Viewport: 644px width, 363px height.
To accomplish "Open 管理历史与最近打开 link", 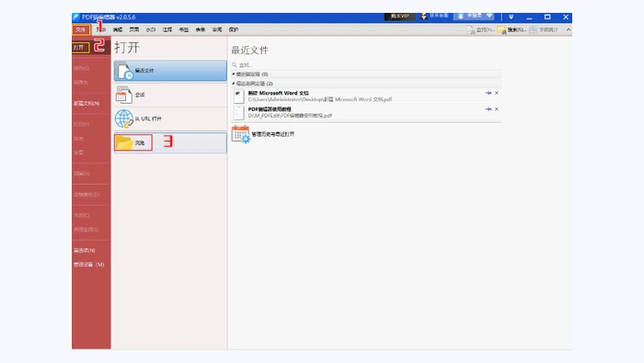I will (272, 134).
